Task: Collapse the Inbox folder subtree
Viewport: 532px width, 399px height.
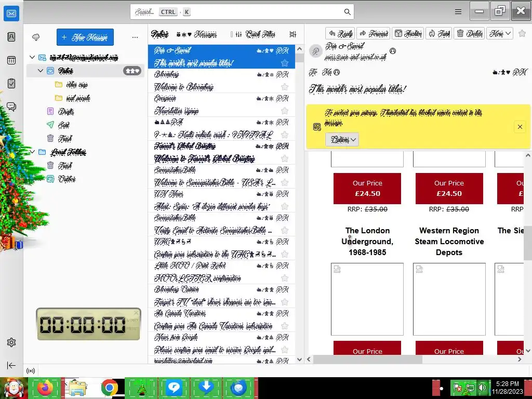Action: 41,71
